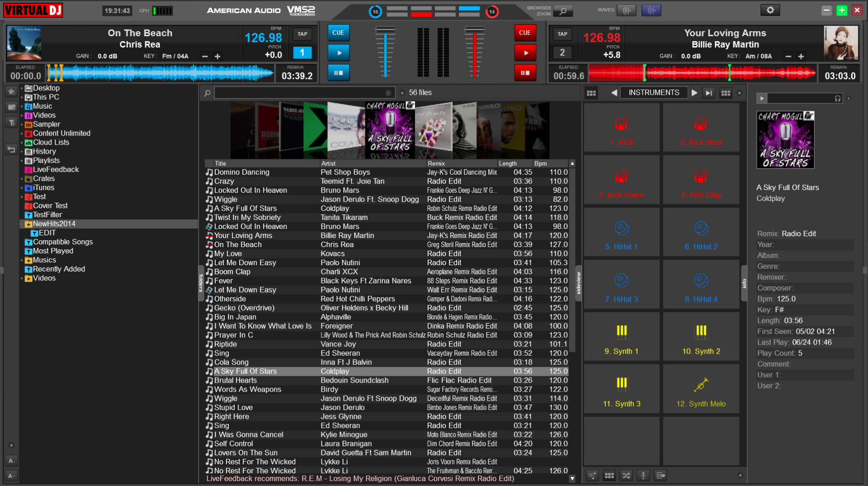Trigger the 9. Synth 1 pad

tap(622, 337)
